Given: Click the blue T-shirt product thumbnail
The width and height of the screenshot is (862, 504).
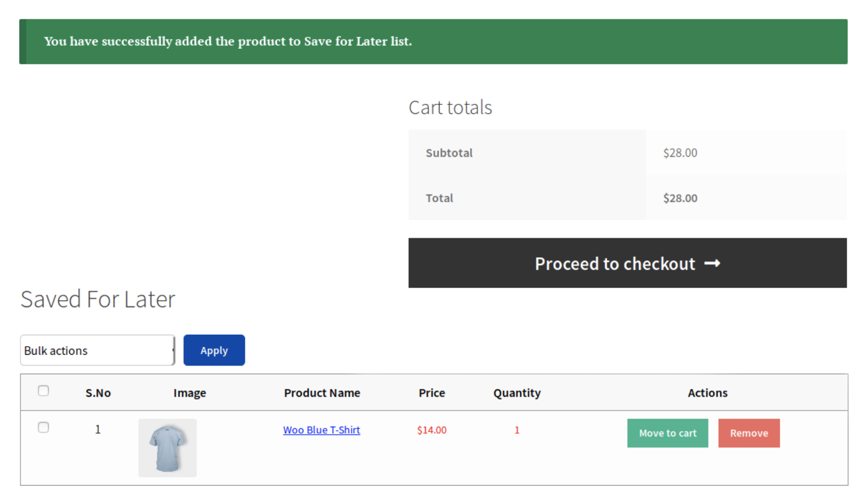Looking at the screenshot, I should pyautogui.click(x=168, y=448).
